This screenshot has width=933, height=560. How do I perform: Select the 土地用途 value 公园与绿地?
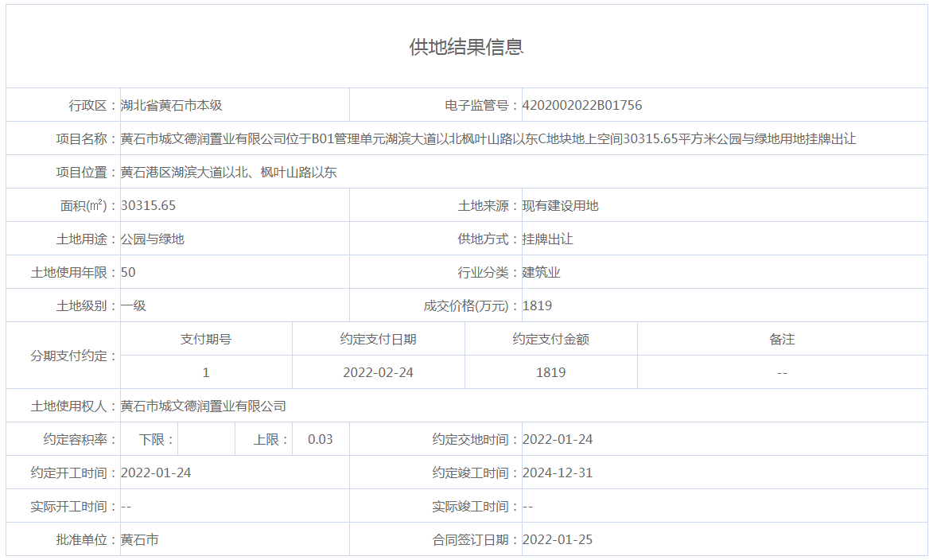pos(153,239)
